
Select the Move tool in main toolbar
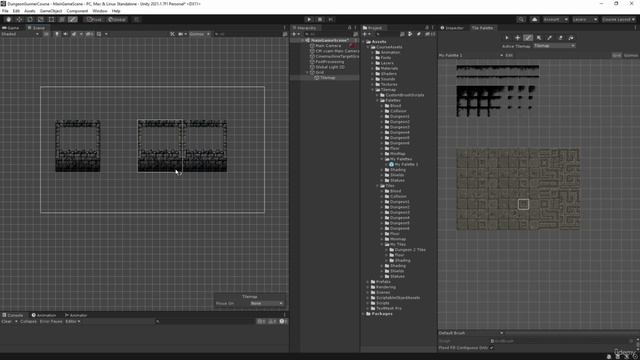19,19
